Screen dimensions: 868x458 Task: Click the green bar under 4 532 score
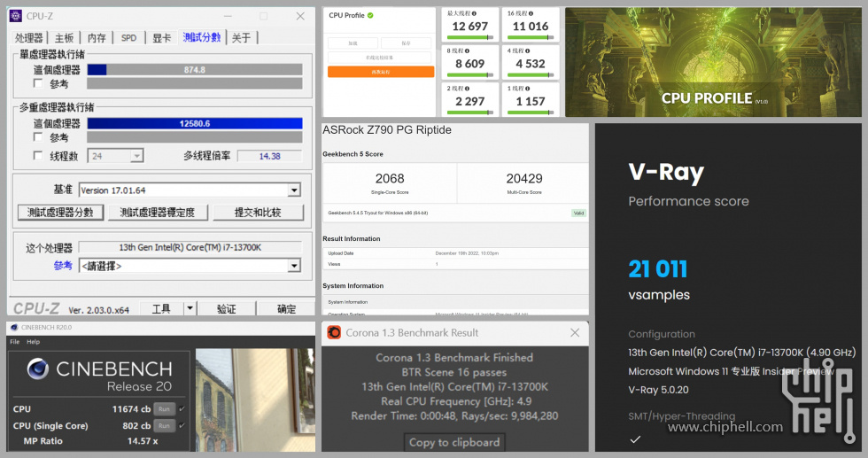point(531,74)
